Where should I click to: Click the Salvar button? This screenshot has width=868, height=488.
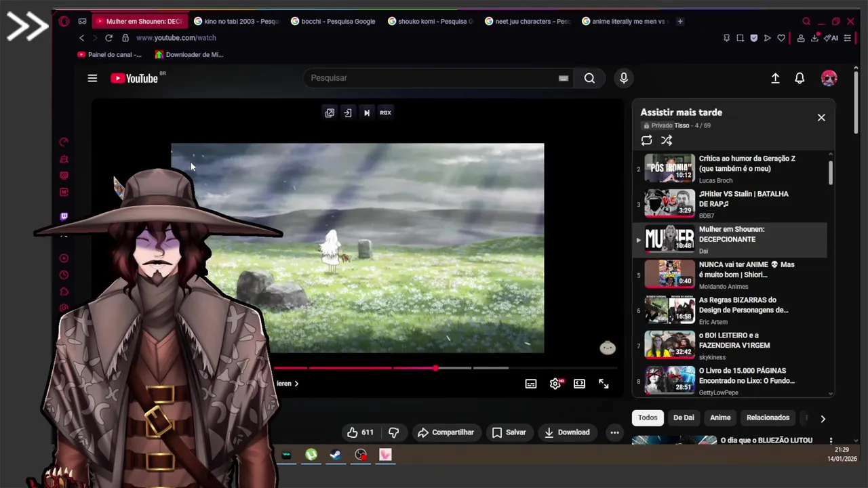click(x=509, y=432)
